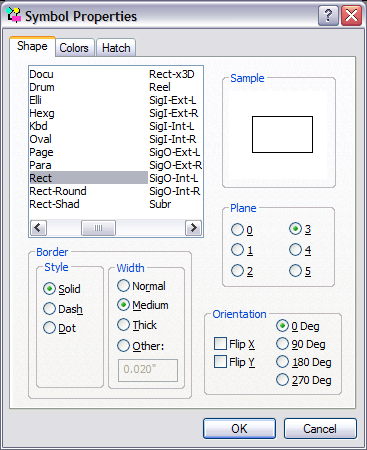Viewport: 367px width, 450px height.
Task: Set orientation to 0 Deg
Action: click(x=298, y=326)
